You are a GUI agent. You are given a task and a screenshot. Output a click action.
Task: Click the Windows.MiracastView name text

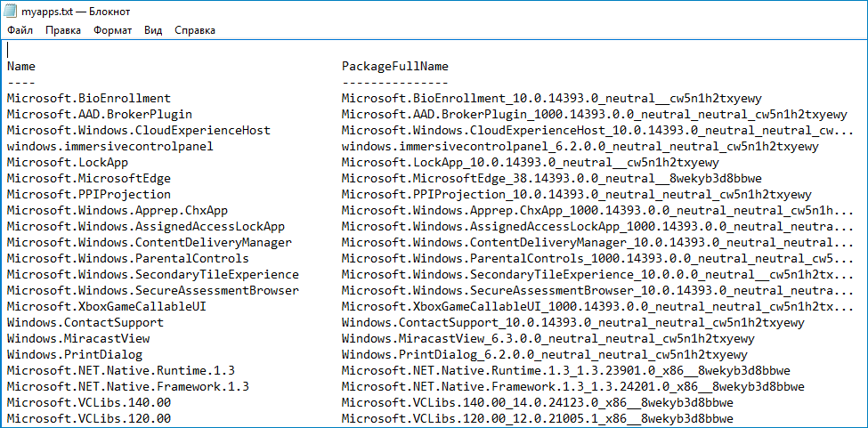pyautogui.click(x=78, y=338)
